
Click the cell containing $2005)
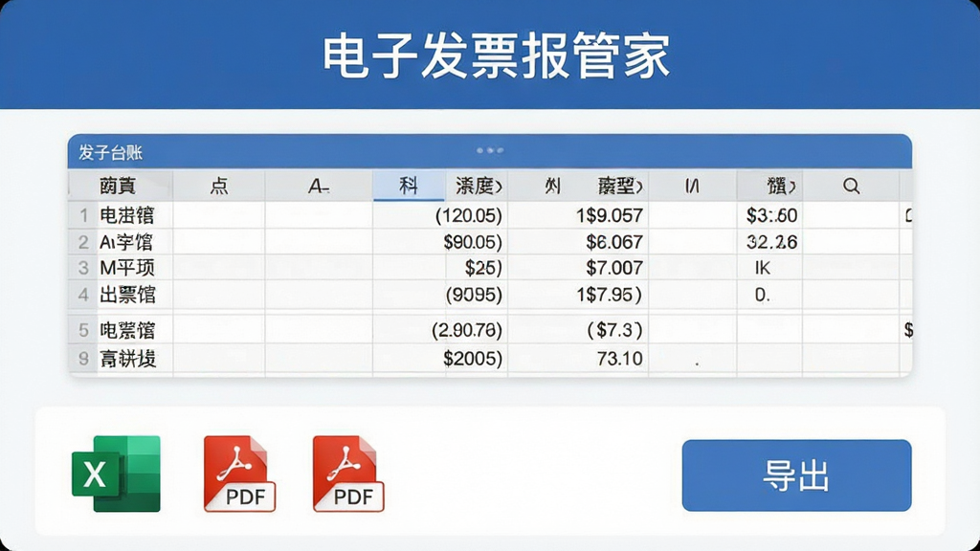click(440, 359)
